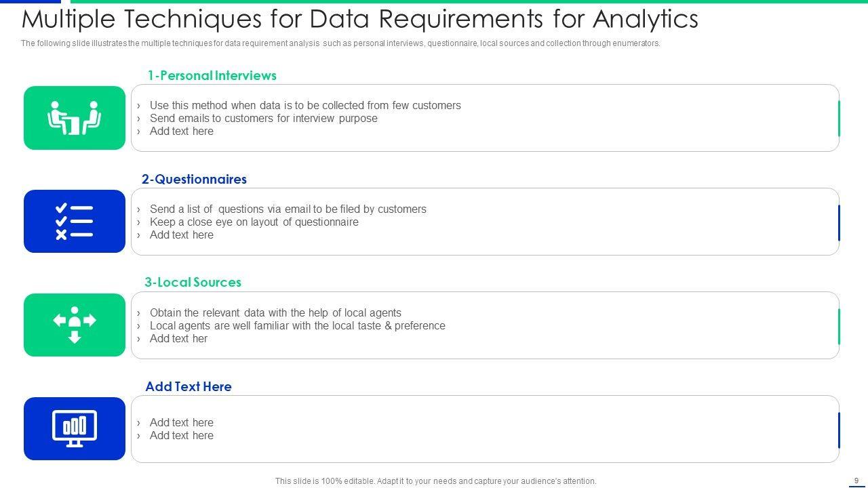The image size is (868, 488).
Task: Click 'Use this method' bullet line
Action: click(x=305, y=105)
